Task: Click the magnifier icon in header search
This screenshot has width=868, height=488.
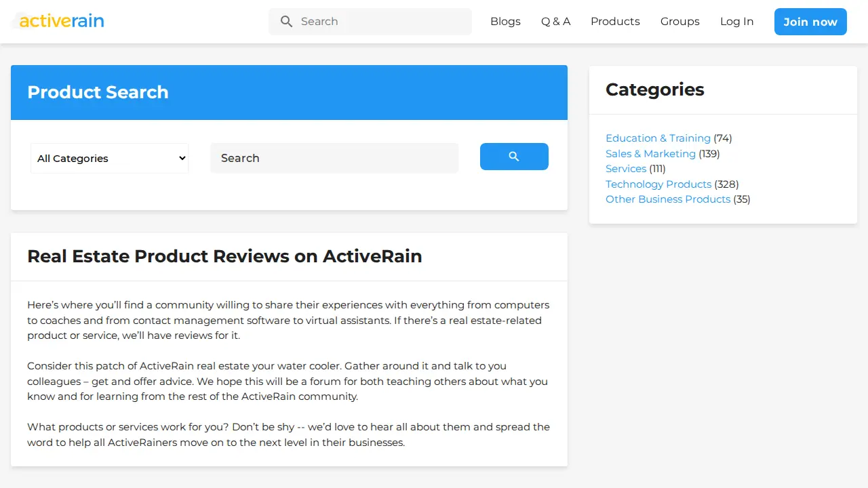Action: pyautogui.click(x=287, y=22)
